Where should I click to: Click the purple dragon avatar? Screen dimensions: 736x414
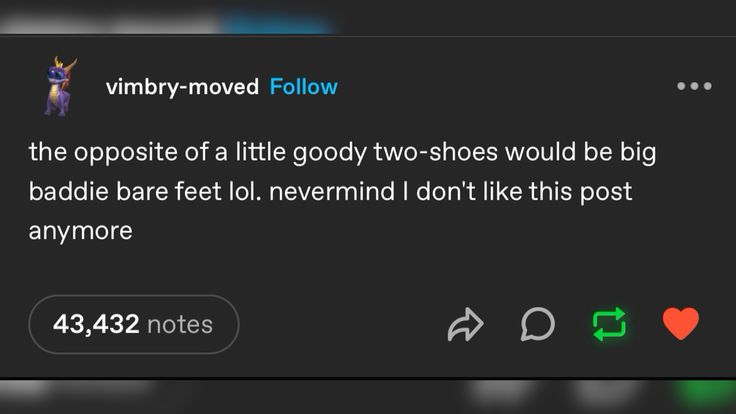[x=60, y=86]
